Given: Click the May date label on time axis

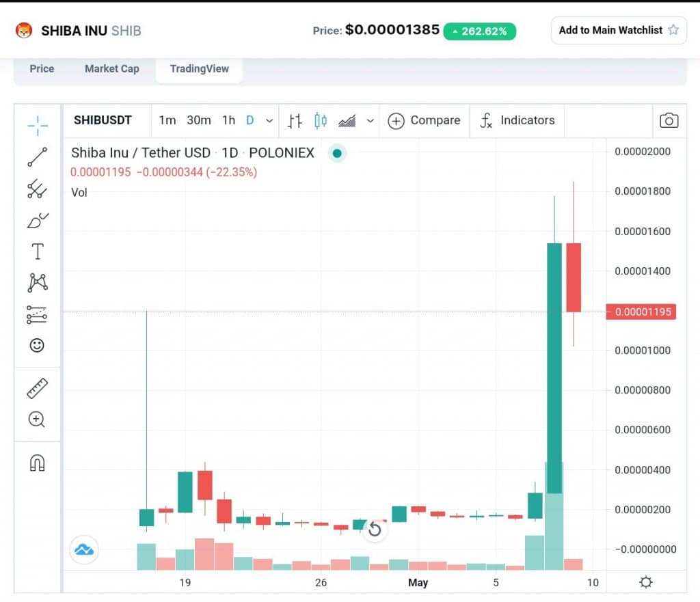Looking at the screenshot, I should point(418,582).
